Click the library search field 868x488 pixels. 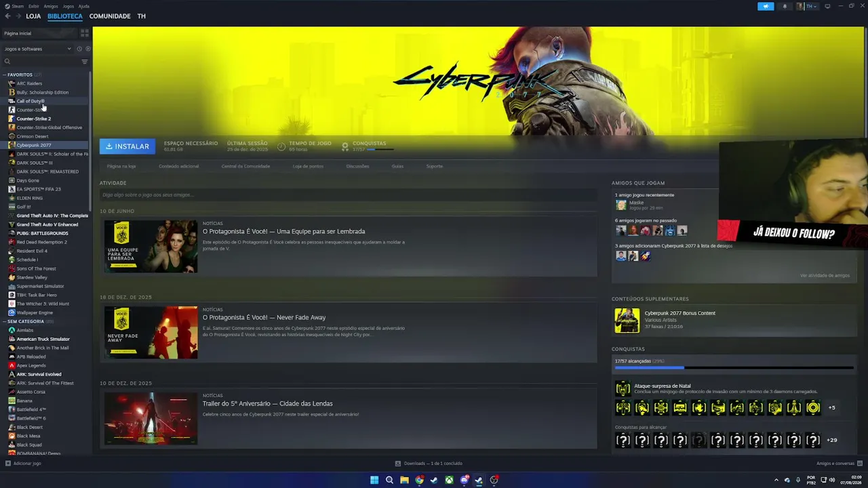[41, 62]
